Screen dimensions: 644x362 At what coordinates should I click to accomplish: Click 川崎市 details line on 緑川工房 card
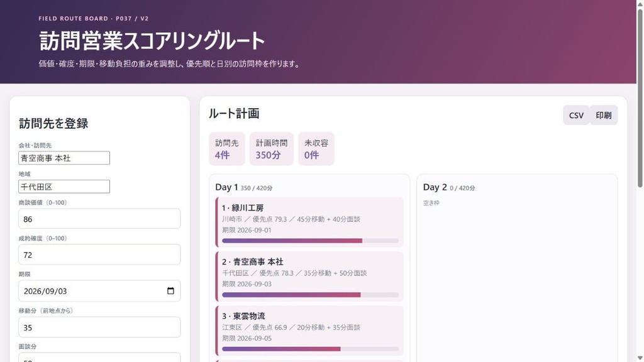291,219
